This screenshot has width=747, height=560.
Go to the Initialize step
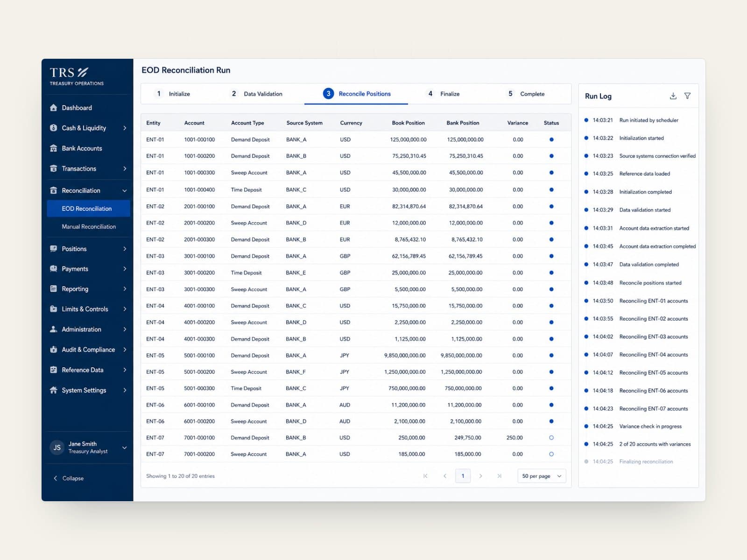(x=173, y=94)
